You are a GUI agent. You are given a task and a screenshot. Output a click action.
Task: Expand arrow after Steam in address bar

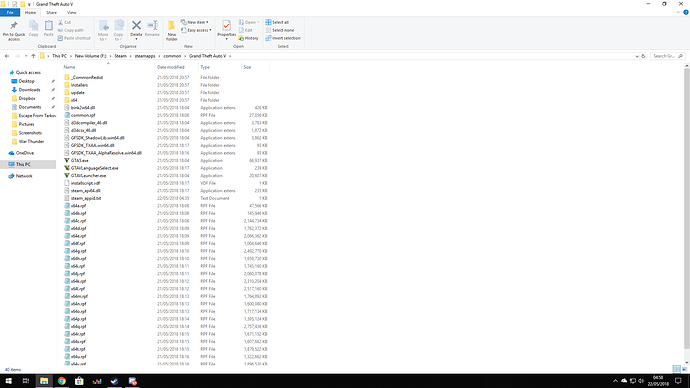131,56
